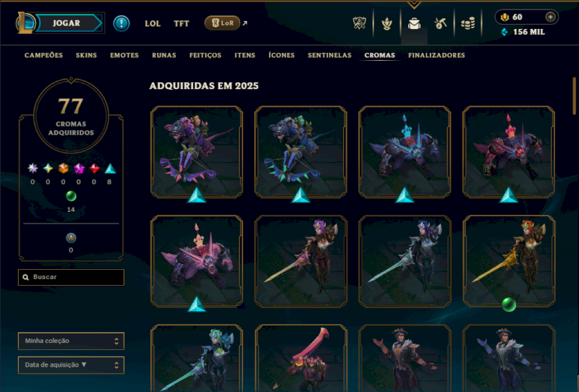Open the profile laurel icon

click(386, 24)
